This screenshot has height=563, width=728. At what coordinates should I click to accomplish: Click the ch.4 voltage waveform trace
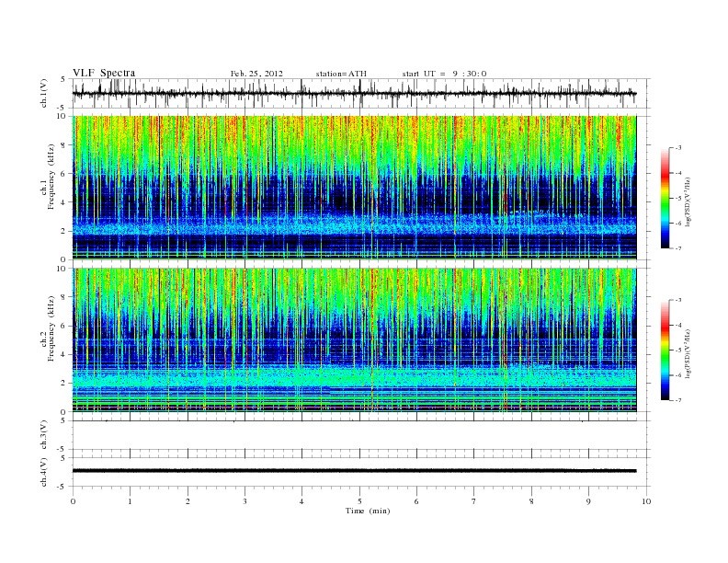click(354, 471)
